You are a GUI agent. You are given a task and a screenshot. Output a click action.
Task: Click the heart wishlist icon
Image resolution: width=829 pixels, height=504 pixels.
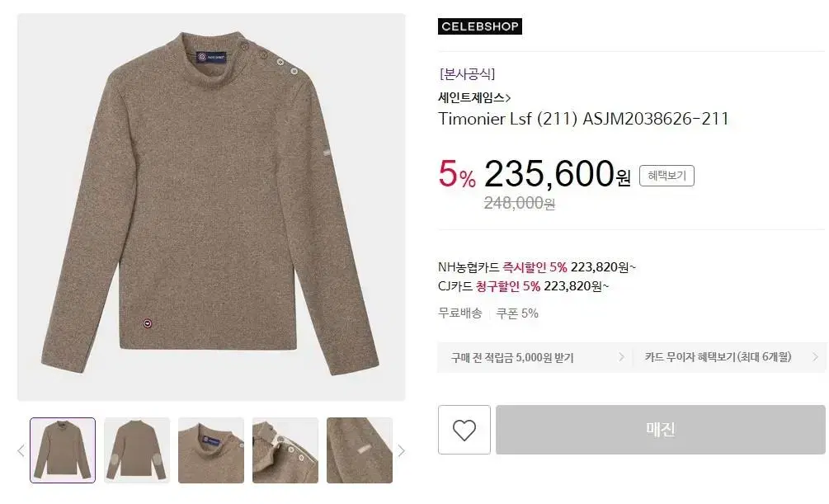coord(464,430)
